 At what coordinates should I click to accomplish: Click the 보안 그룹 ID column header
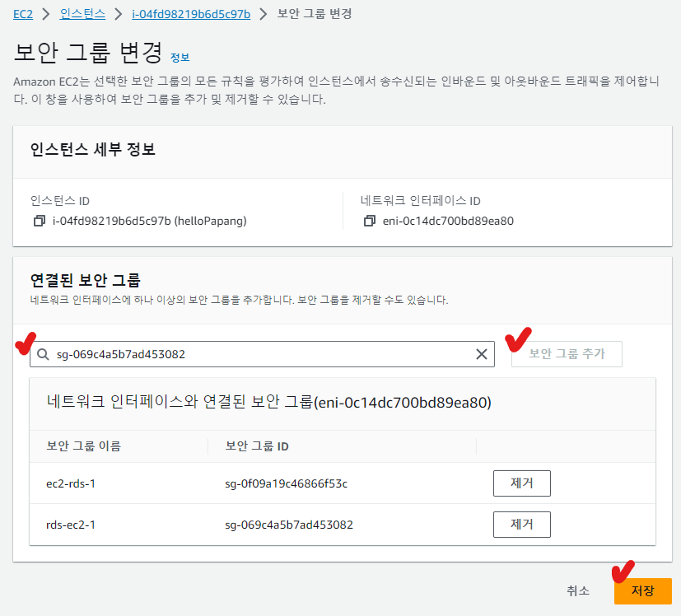257,446
